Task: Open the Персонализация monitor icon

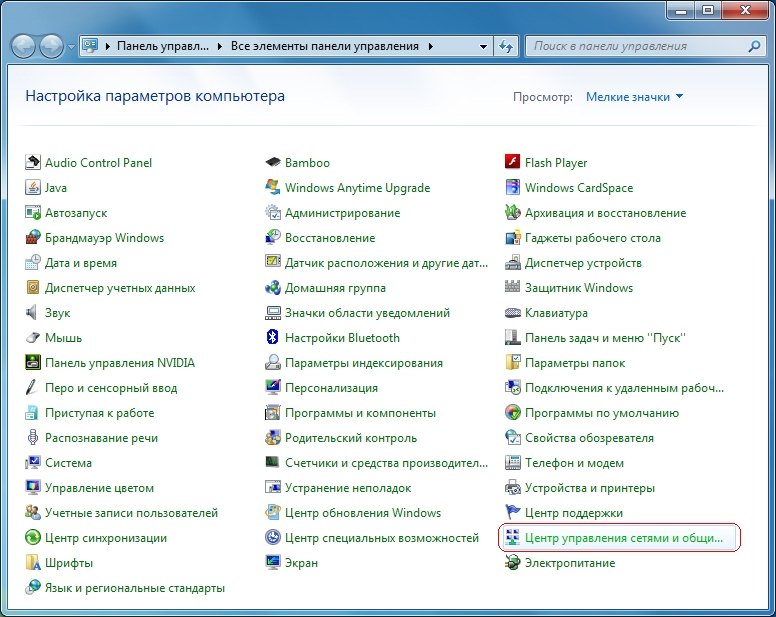Action: (x=273, y=388)
